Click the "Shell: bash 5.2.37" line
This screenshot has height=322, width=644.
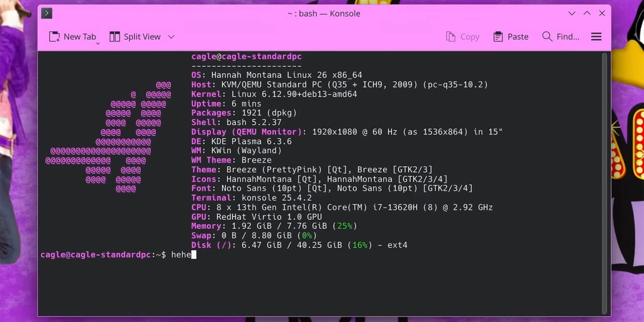coord(236,122)
